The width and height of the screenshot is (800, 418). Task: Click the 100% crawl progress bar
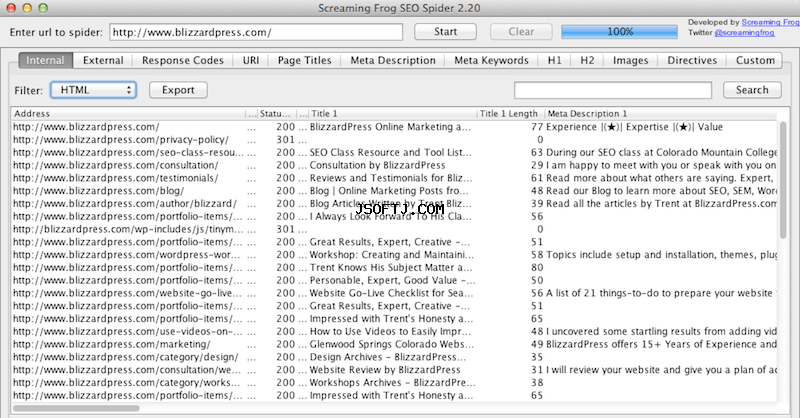pyautogui.click(x=619, y=32)
